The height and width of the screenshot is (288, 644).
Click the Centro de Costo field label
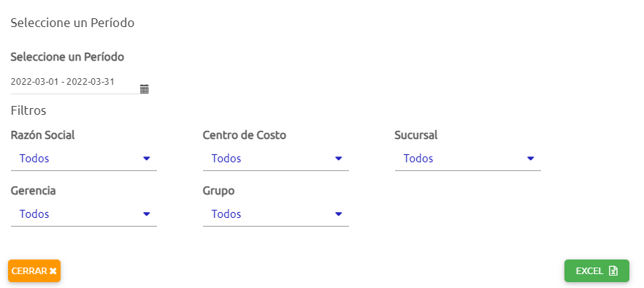point(245,135)
